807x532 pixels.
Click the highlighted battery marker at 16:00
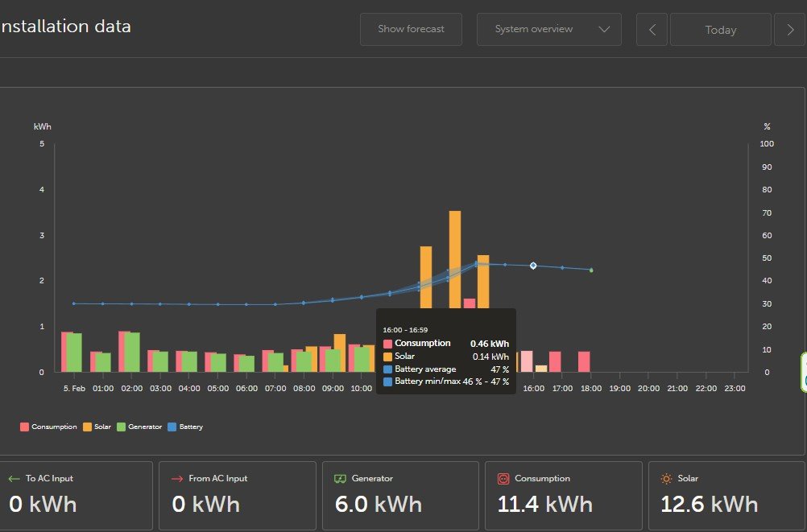click(x=533, y=266)
